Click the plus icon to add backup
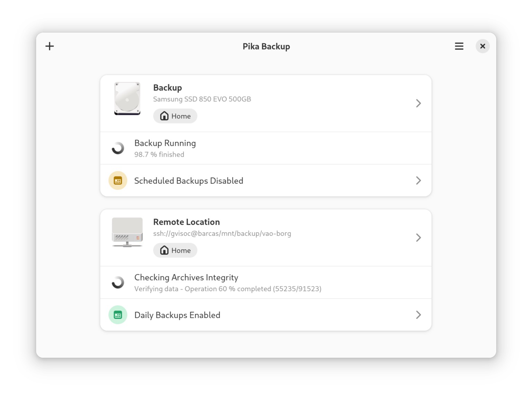The height and width of the screenshot is (397, 532). coord(50,46)
